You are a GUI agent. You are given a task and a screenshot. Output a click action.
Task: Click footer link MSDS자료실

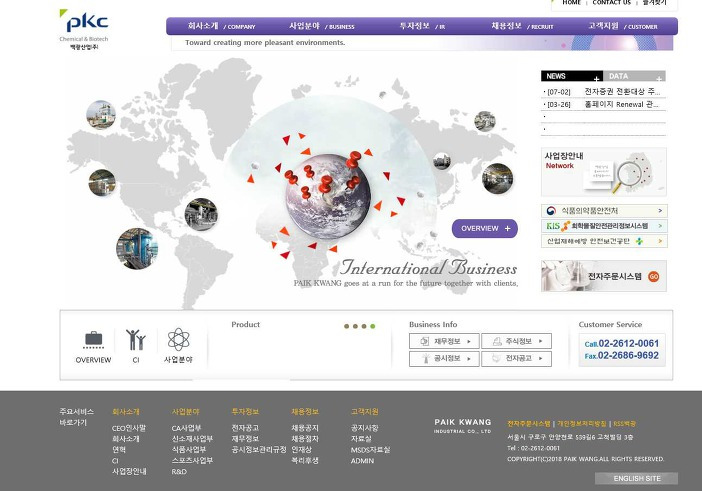pyautogui.click(x=370, y=450)
